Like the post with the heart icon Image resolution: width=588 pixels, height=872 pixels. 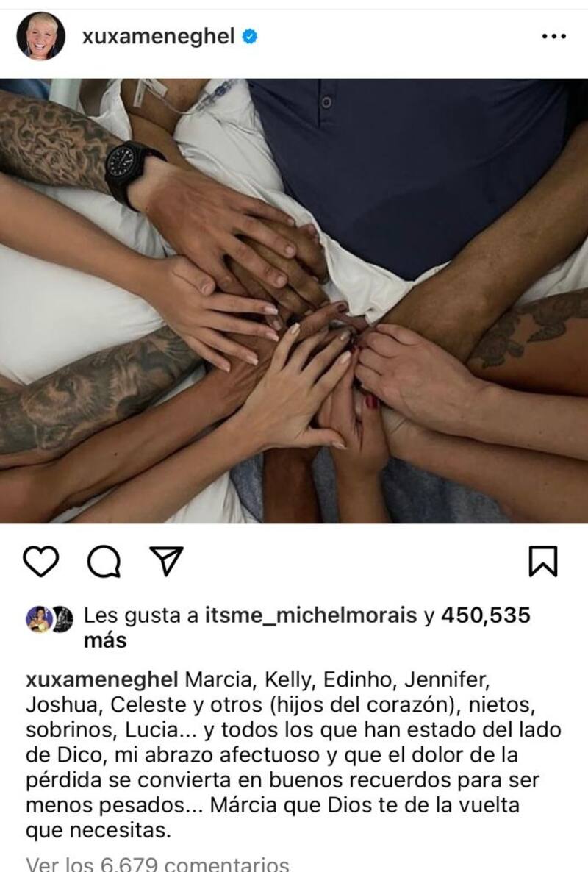coord(41,560)
